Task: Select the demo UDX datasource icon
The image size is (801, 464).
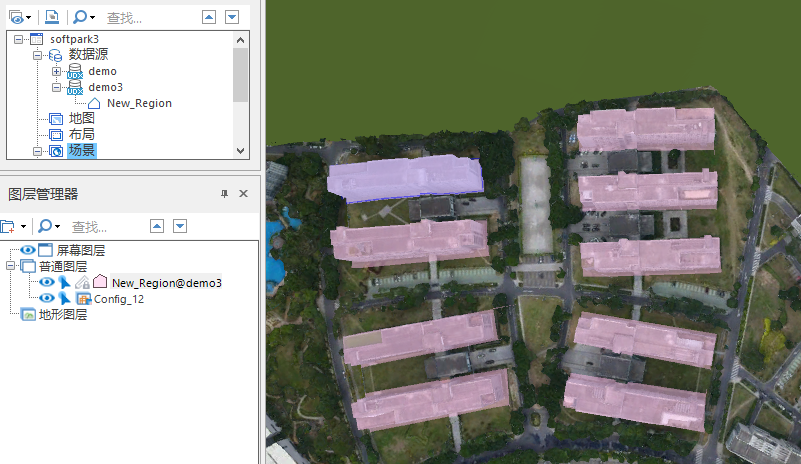Action: click(75, 71)
